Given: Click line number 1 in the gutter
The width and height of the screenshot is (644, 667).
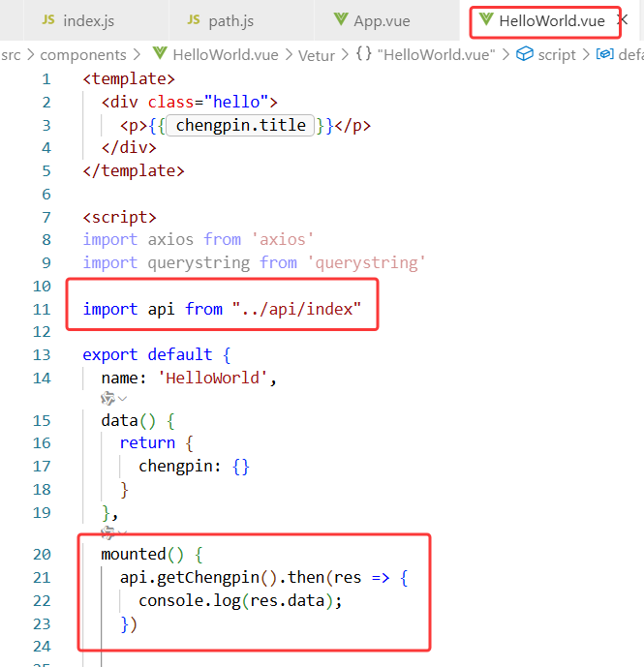Looking at the screenshot, I should pos(46,79).
